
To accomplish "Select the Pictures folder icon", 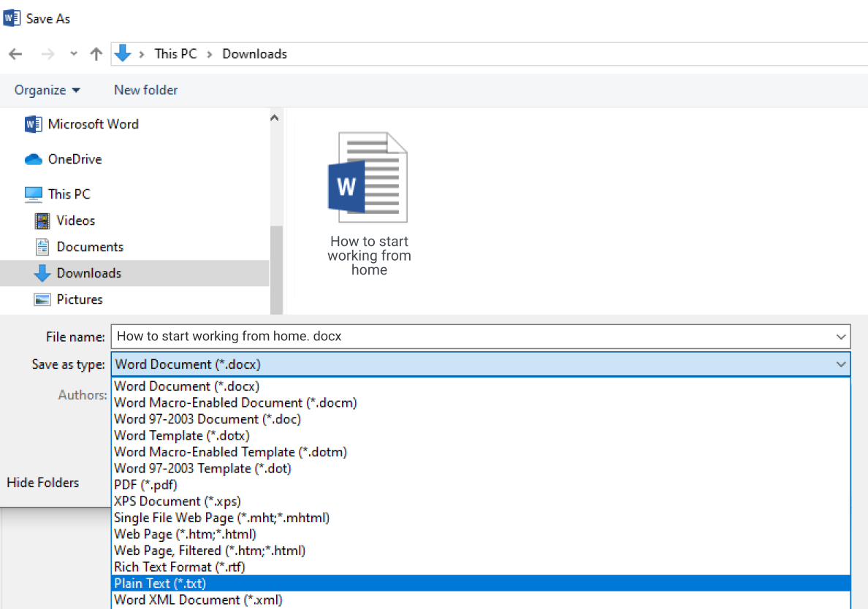I will (x=42, y=299).
